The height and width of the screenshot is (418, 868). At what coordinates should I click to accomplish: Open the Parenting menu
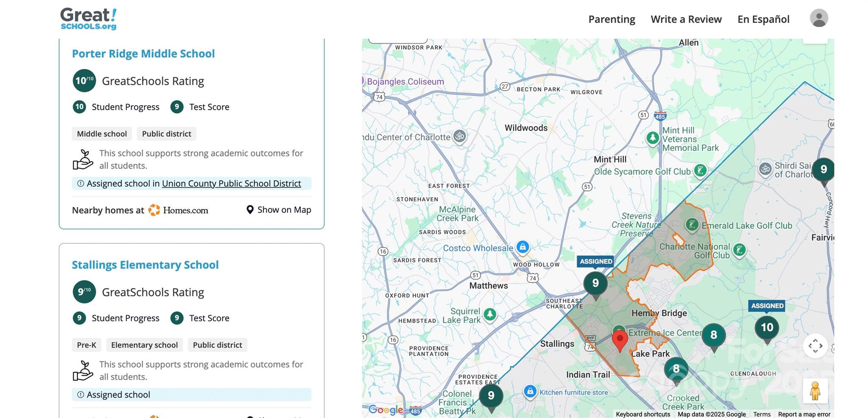tap(612, 19)
